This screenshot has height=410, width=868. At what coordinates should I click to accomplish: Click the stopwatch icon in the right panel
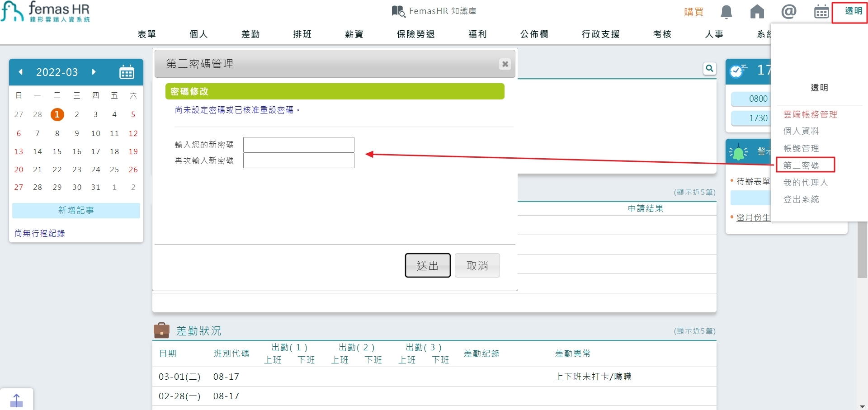click(x=739, y=71)
